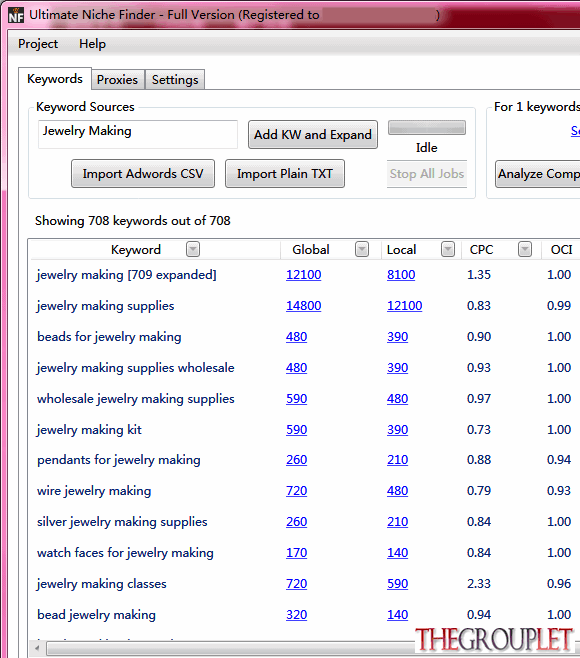Click 'Showing 708 keywords out of 708' status text
The height and width of the screenshot is (658, 580).
coord(133,221)
